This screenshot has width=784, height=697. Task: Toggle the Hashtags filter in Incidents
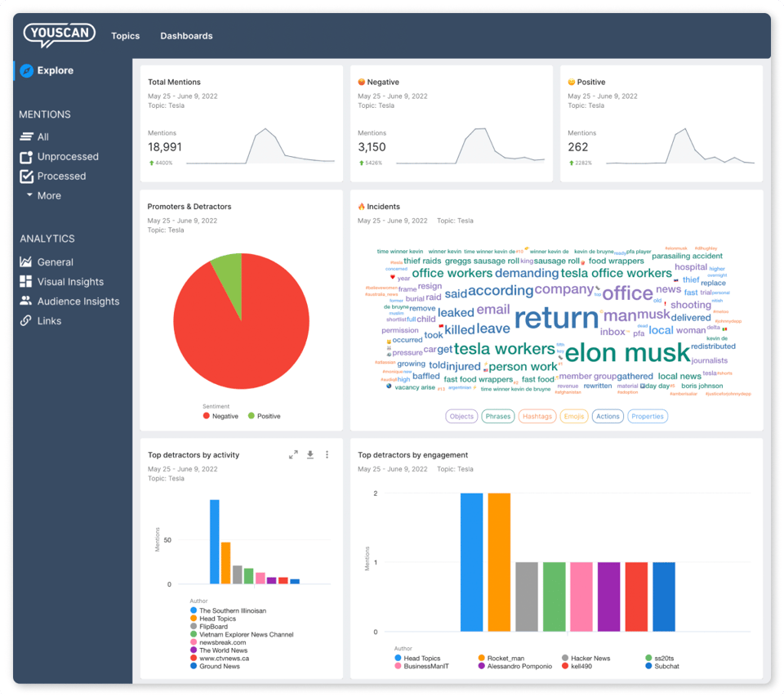537,416
